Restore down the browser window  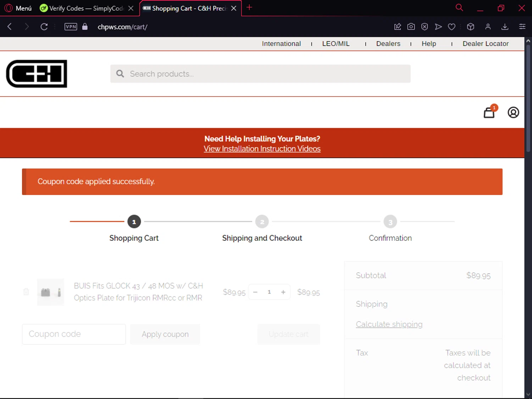point(501,8)
